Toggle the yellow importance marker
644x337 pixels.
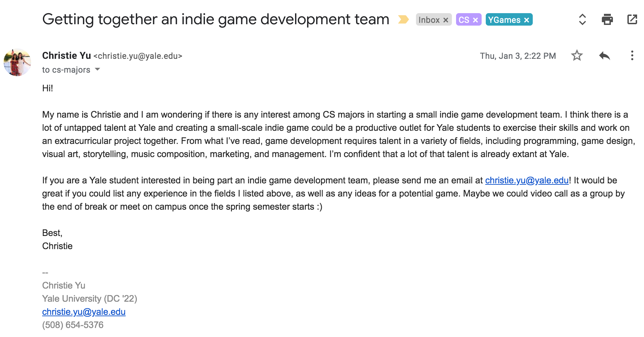[403, 19]
